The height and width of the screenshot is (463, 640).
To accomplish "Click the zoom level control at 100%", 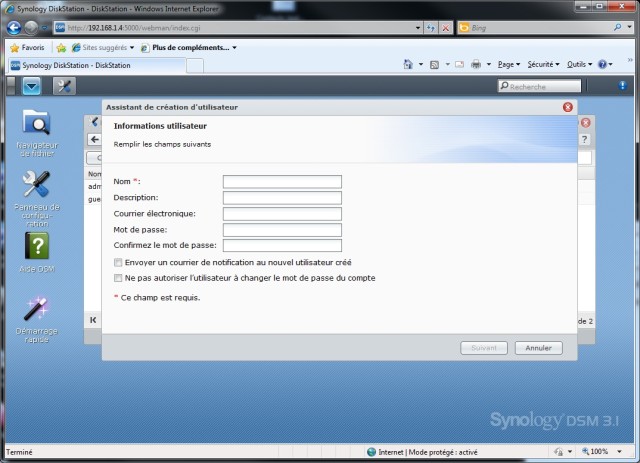I will pyautogui.click(x=602, y=452).
